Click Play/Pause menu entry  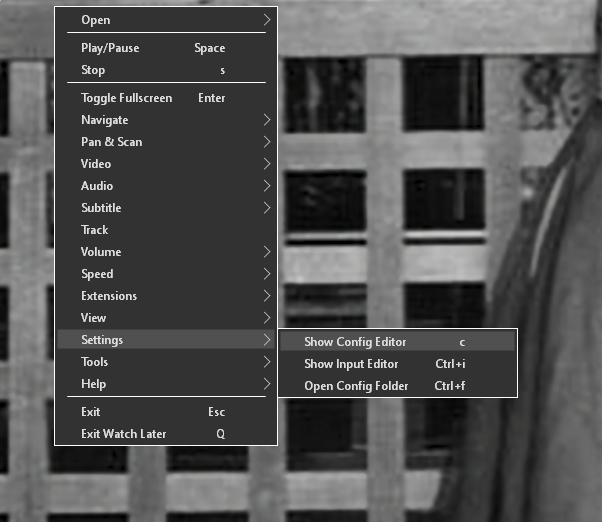[x=166, y=48]
